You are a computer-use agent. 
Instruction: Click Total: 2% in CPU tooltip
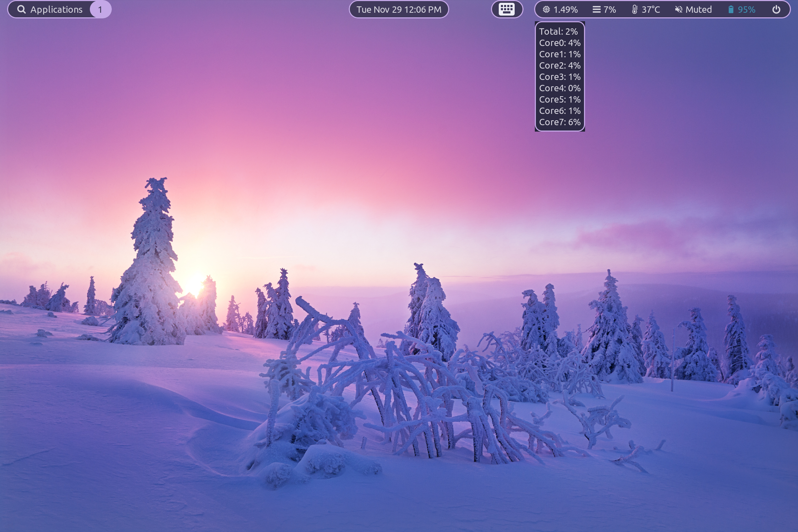558,31
